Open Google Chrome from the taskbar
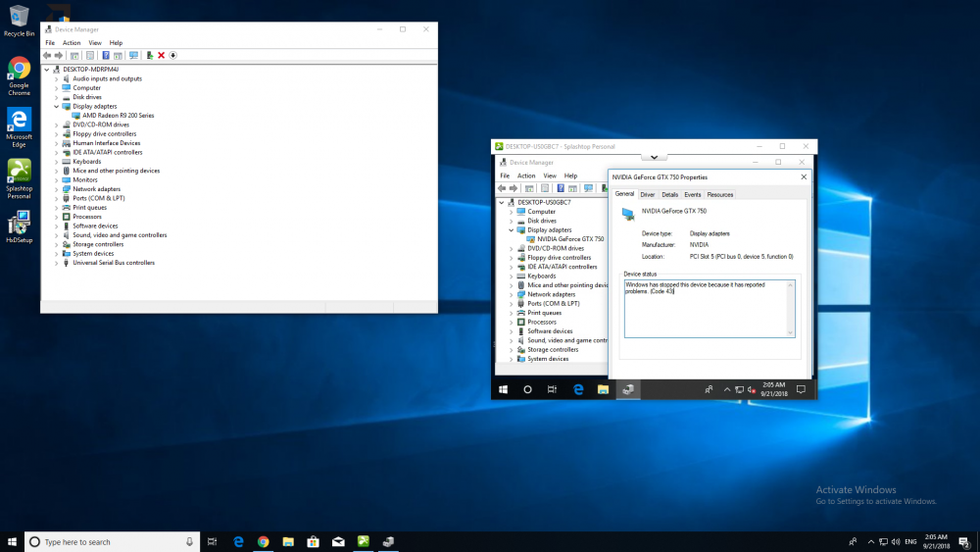The height and width of the screenshot is (552, 980). point(263,542)
